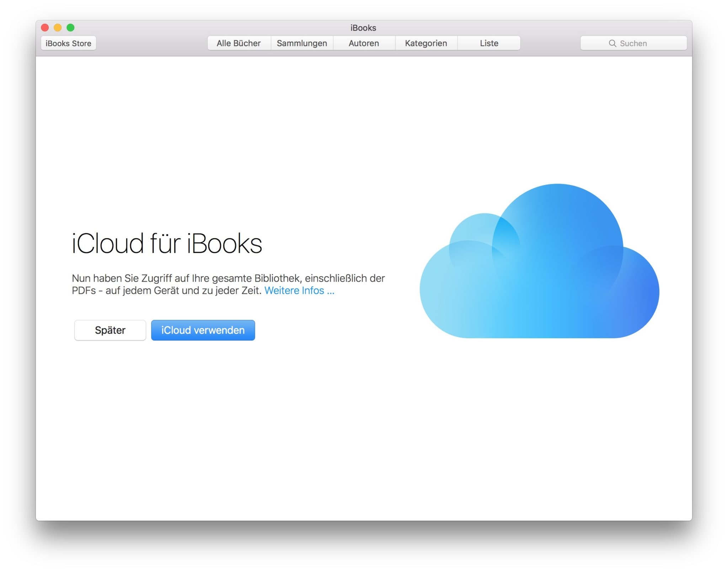Close the iBooks window with red button

(45, 27)
